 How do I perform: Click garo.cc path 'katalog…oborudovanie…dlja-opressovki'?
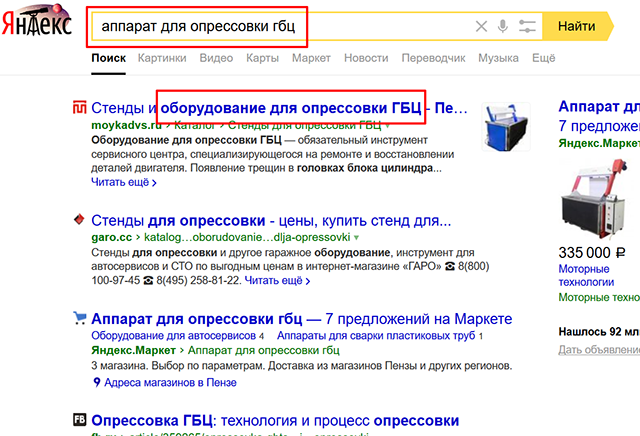[247, 237]
